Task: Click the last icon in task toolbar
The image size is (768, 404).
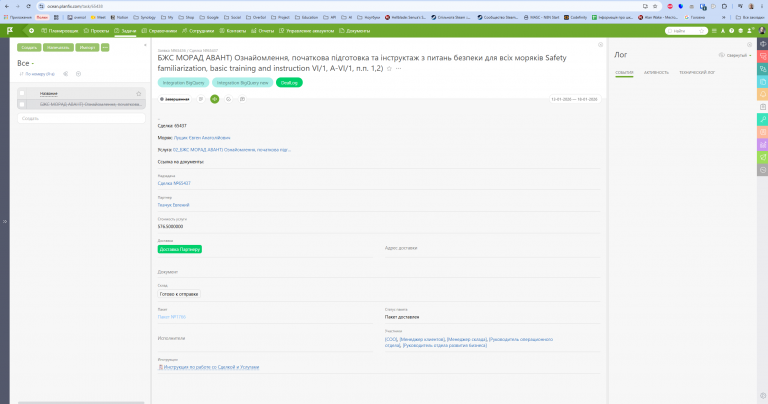Action: coord(242,99)
